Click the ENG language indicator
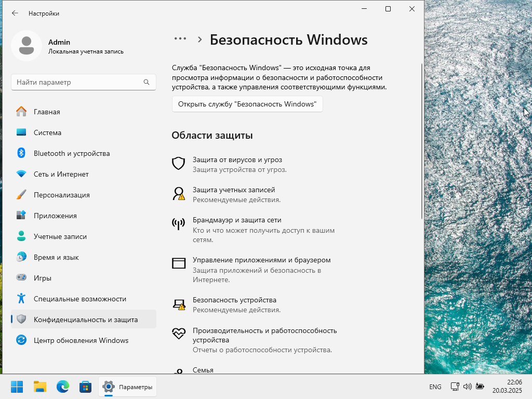The image size is (532, 399). [435, 387]
